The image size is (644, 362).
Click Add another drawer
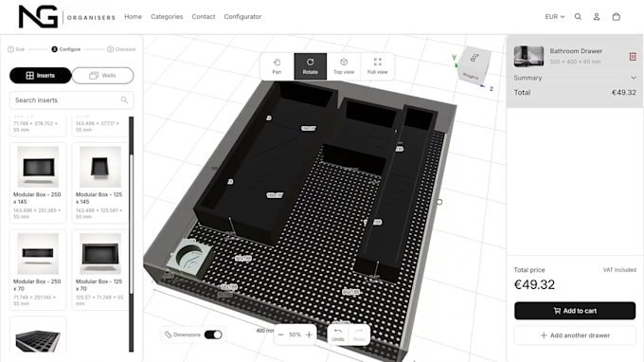pos(575,335)
